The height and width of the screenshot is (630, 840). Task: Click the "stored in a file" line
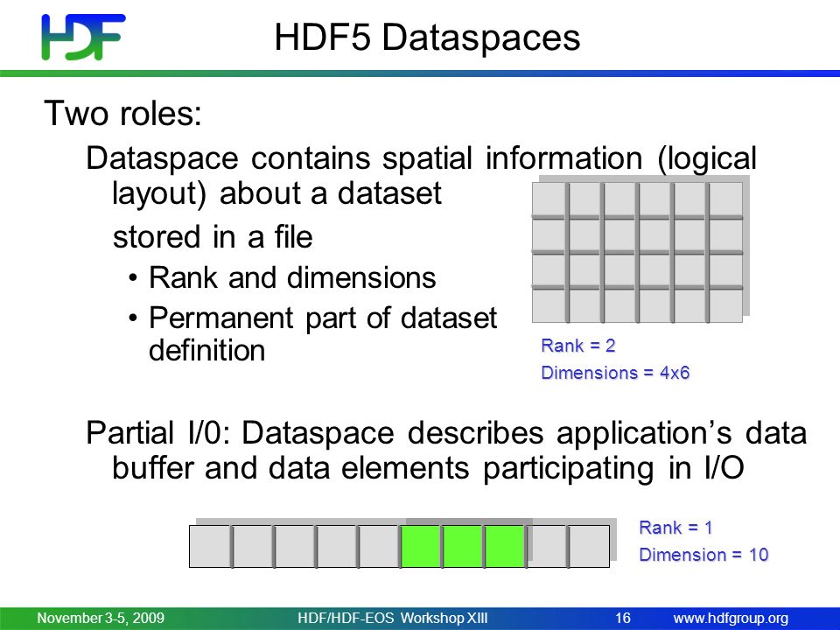coord(213,237)
